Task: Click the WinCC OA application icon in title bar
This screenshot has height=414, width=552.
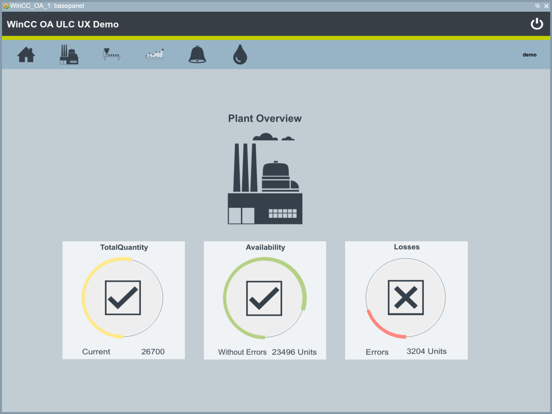Action: pyautogui.click(x=6, y=6)
